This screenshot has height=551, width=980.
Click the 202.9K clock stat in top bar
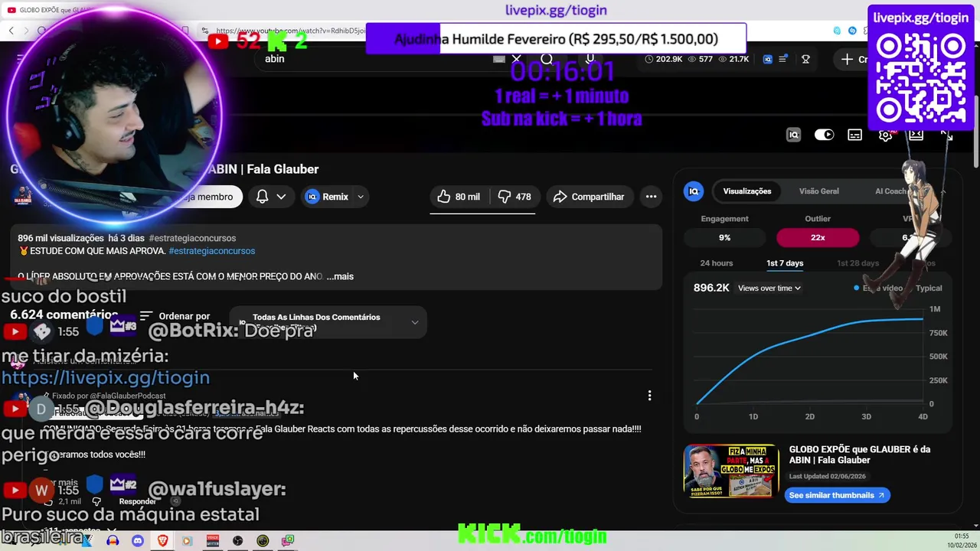664,59
